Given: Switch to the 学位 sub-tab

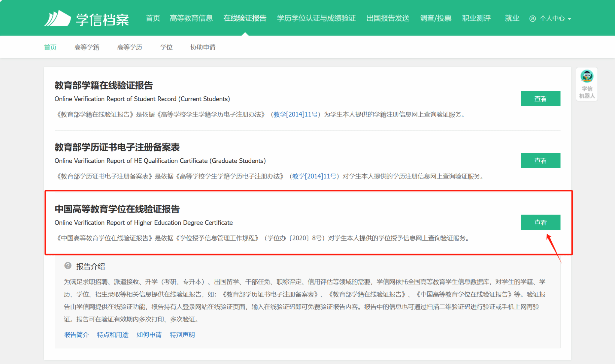Looking at the screenshot, I should click(166, 47).
